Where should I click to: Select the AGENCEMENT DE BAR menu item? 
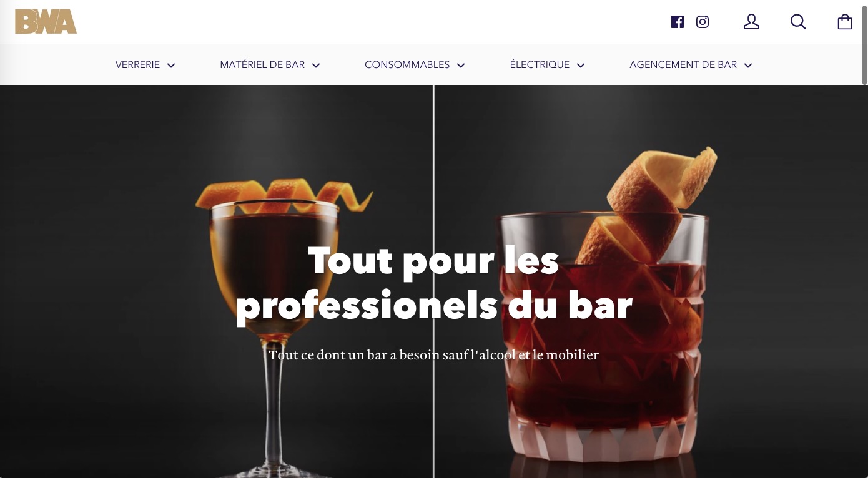[683, 65]
